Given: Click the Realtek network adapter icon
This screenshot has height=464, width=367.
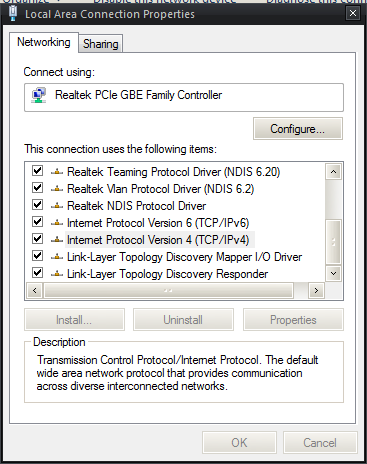Looking at the screenshot, I should [39, 95].
